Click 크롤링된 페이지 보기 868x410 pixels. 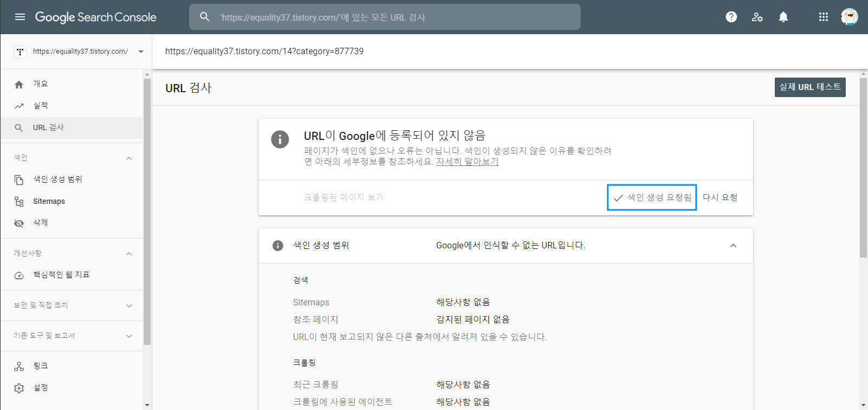(344, 197)
